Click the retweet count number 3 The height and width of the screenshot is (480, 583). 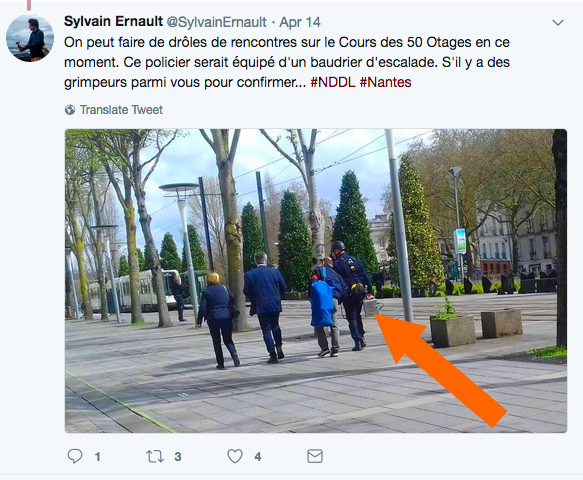tap(178, 457)
